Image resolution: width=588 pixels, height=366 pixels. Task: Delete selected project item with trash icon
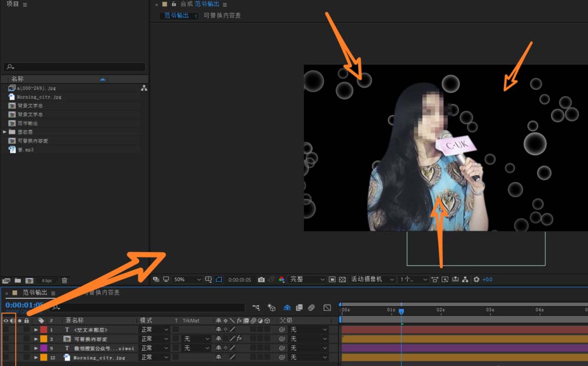pyautogui.click(x=65, y=280)
